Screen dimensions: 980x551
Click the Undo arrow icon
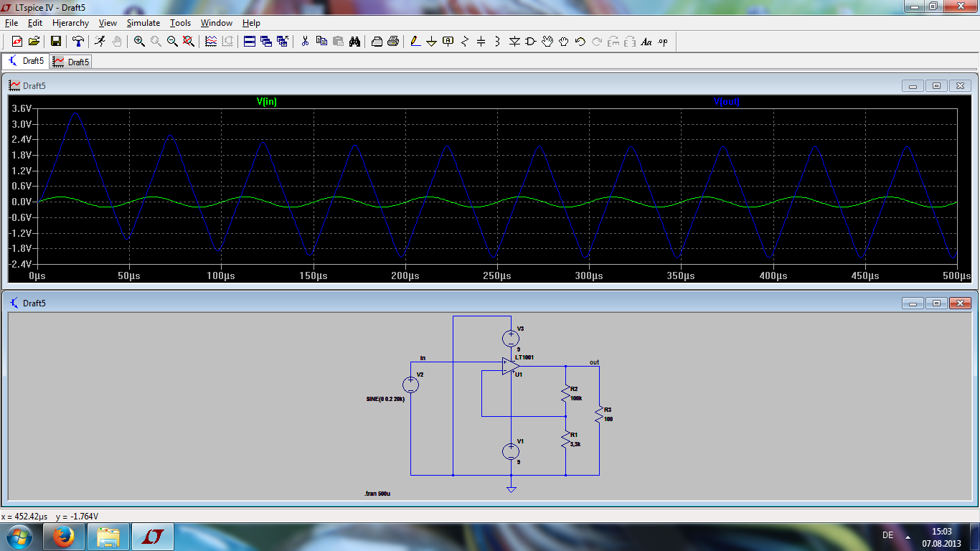click(x=580, y=42)
